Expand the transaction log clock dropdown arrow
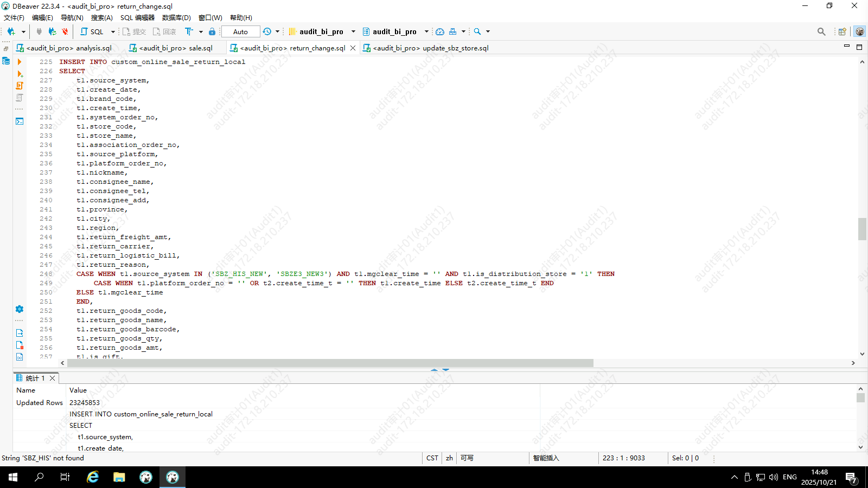Image resolution: width=868 pixels, height=488 pixels. (278, 31)
